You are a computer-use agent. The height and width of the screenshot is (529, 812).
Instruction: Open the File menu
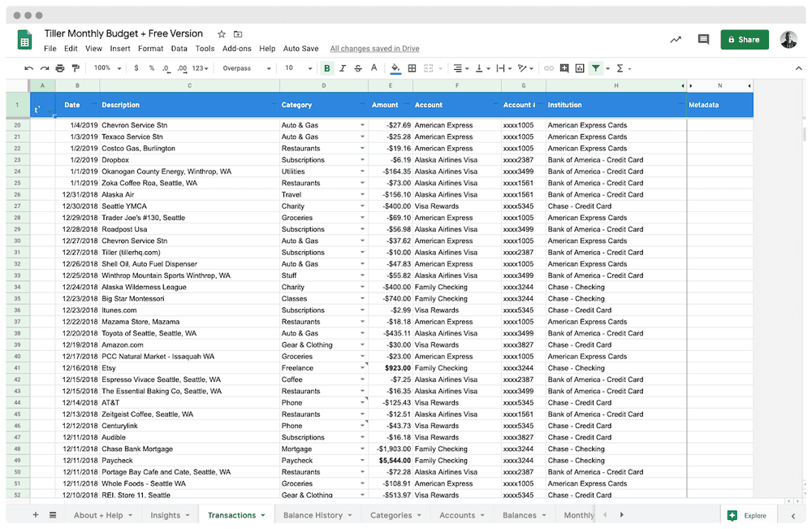click(x=50, y=49)
